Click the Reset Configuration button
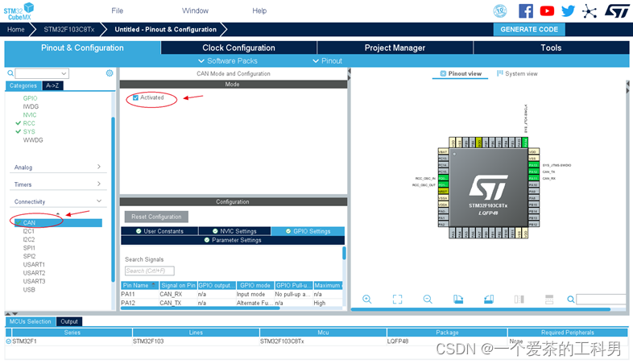The width and height of the screenshot is (633, 364). (x=156, y=217)
